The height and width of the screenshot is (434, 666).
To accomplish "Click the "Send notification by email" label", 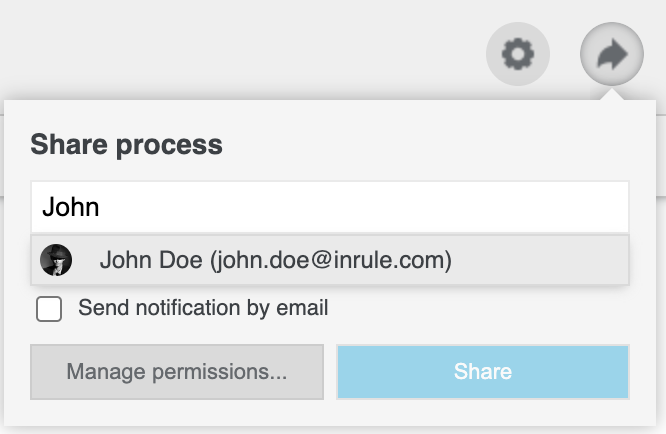I will [x=203, y=308].
